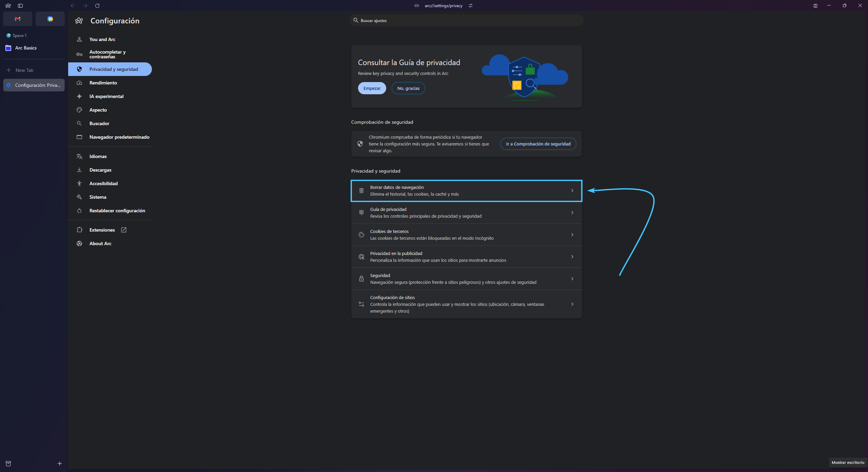Viewport: 868px width, 472px height.
Task: Open Guía de privacidad row
Action: point(466,213)
